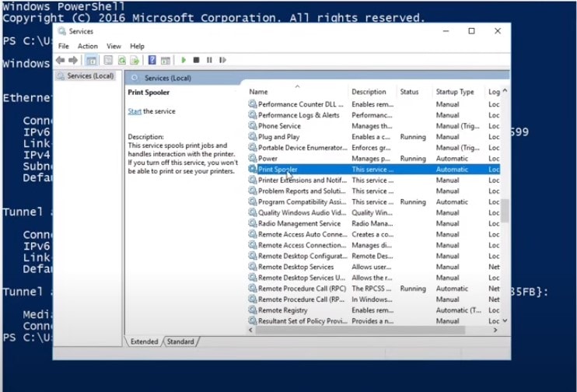Switch to the Standard tab

[x=180, y=341]
